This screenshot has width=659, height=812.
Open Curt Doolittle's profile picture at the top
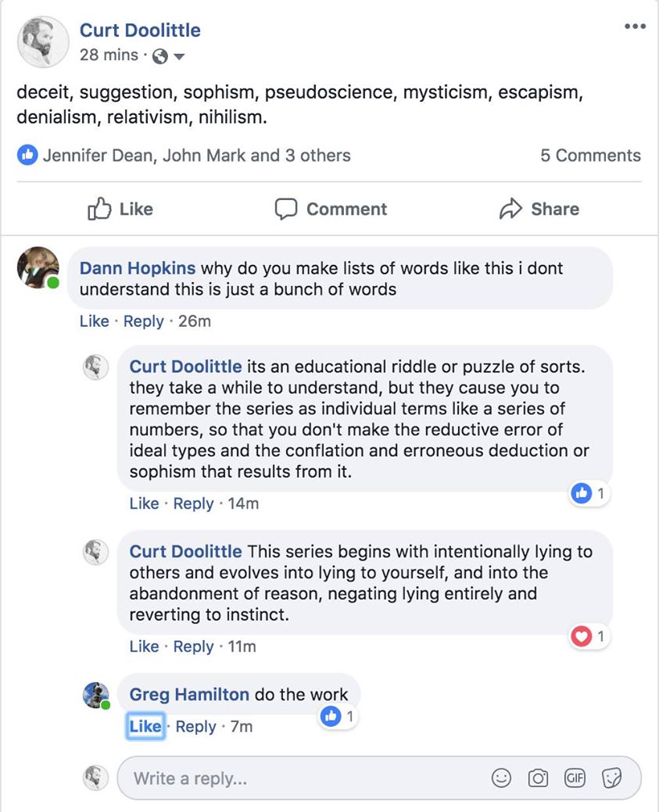coord(43,42)
